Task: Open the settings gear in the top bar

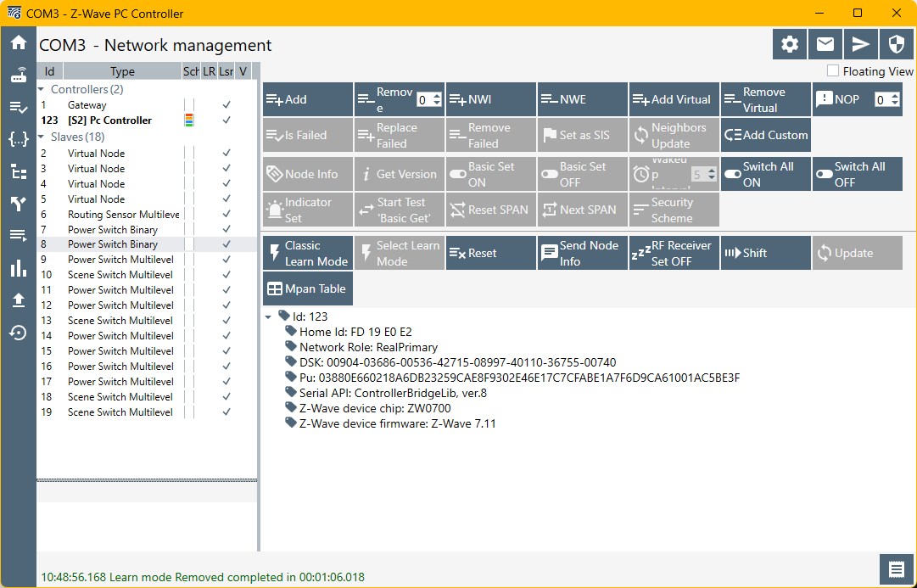Action: click(789, 43)
